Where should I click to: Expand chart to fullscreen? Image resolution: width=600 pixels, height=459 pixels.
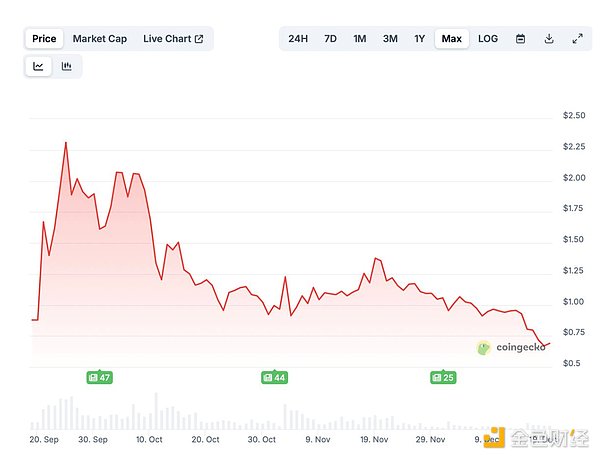point(577,39)
